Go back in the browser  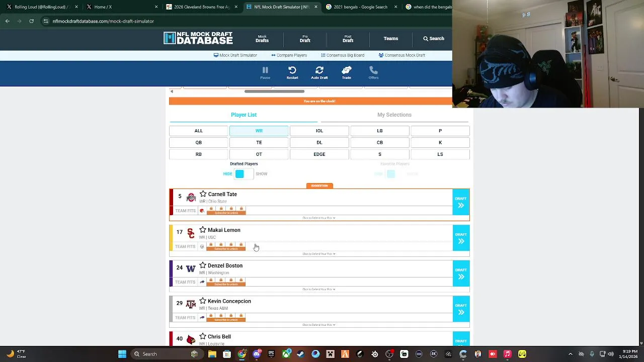pos(8,21)
